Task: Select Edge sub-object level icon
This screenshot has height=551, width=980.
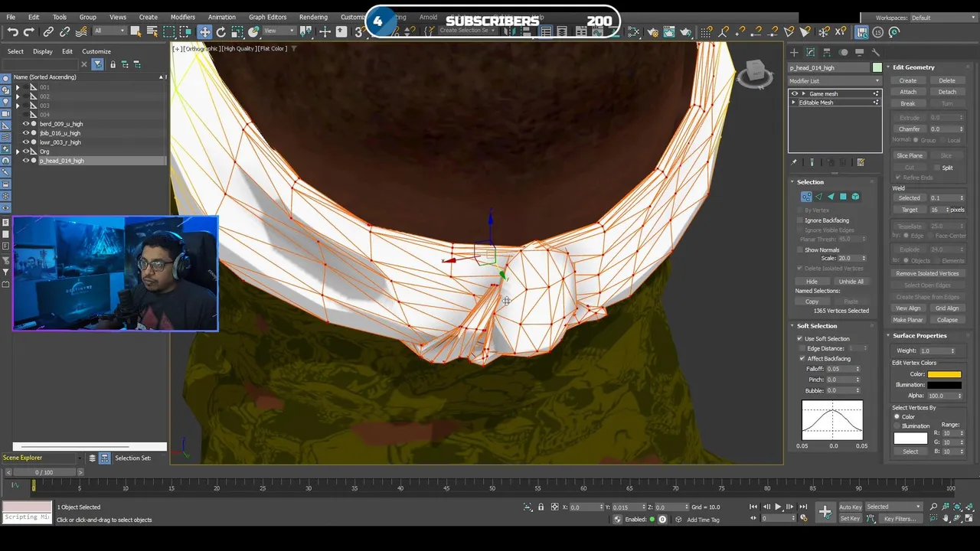Action: 818,197
